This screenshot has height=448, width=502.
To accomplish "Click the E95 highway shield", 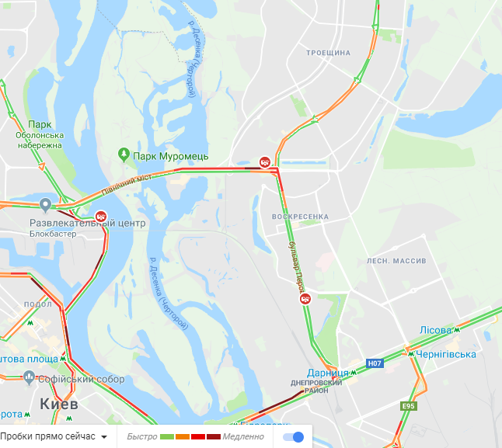I will click(x=409, y=406).
